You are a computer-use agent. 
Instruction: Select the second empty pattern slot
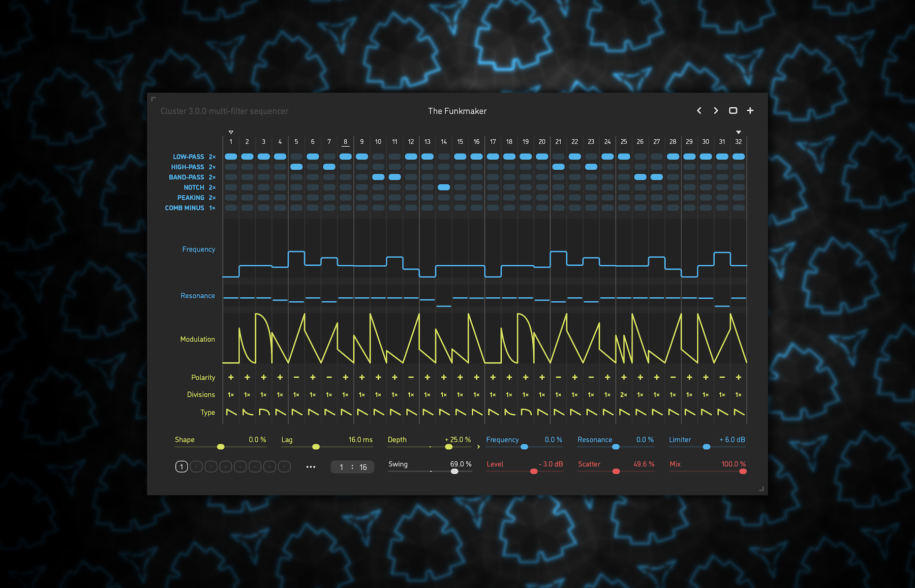pyautogui.click(x=211, y=467)
